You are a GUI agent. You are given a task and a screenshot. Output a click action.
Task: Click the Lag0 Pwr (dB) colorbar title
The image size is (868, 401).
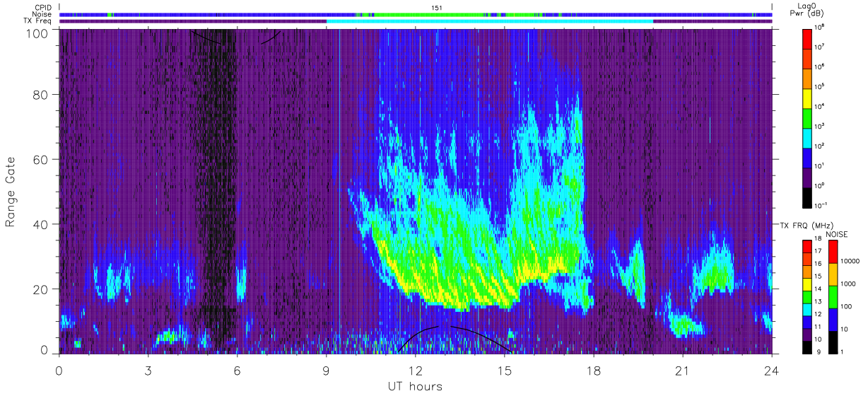(x=807, y=10)
